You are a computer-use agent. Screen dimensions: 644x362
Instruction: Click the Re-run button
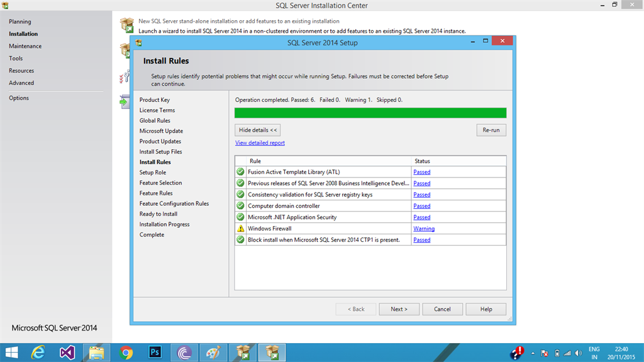tap(491, 130)
